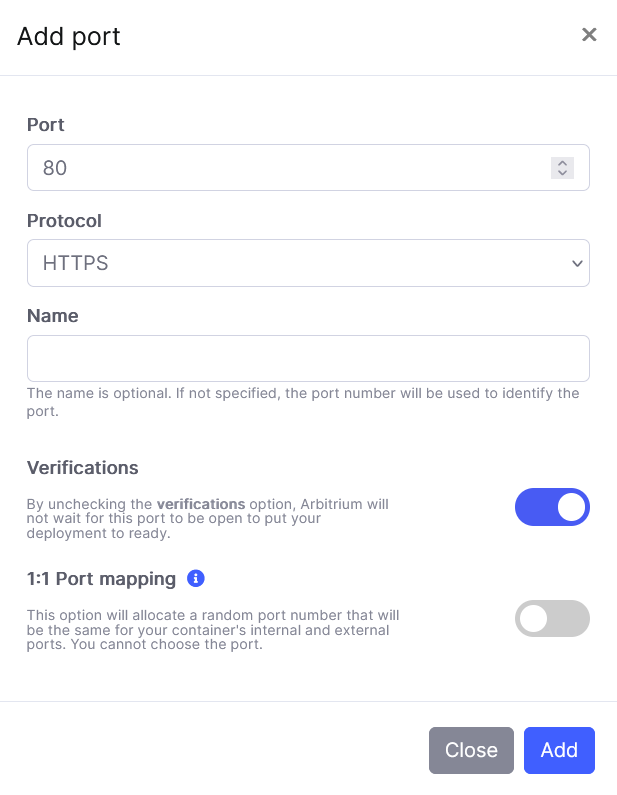This screenshot has height=795, width=617.
Task: Close the Add port dialog with X
Action: point(589,35)
